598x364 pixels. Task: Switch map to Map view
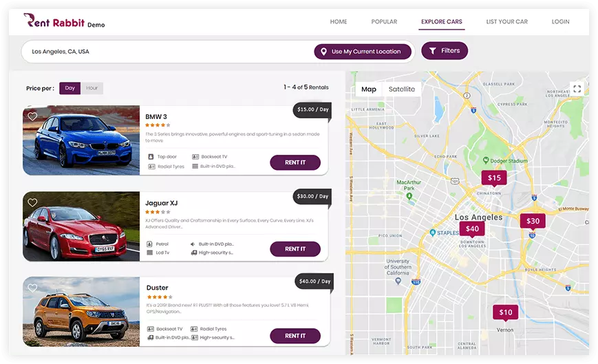(x=369, y=89)
